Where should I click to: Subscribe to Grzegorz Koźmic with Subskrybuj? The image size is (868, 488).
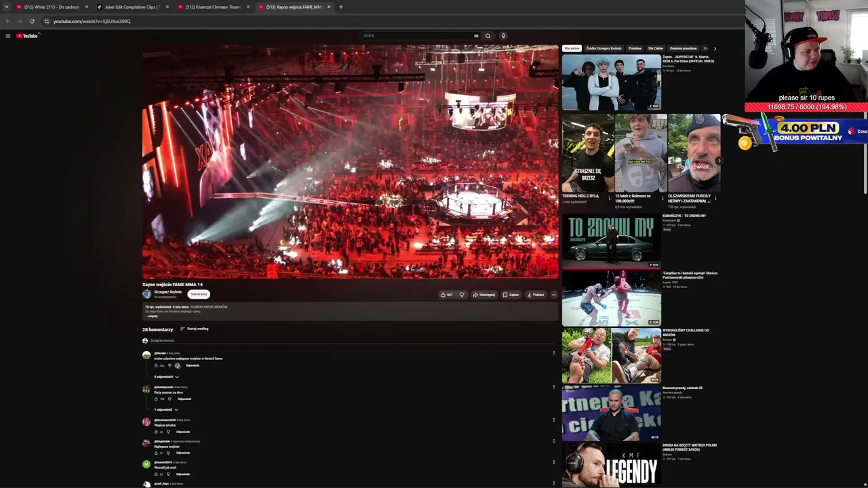[199, 294]
